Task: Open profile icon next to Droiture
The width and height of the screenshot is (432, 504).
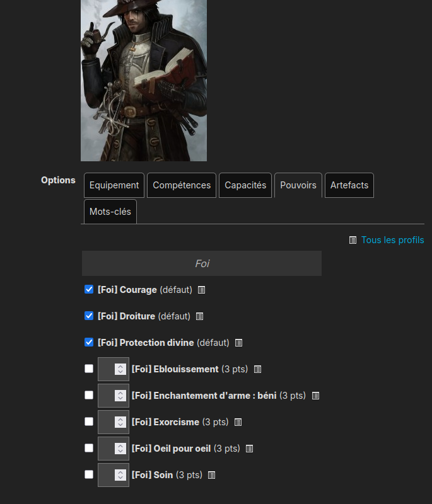Action: [x=199, y=316]
